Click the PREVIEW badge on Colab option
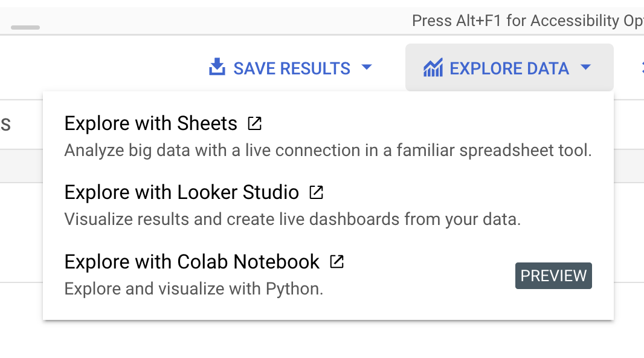Viewport: 644px width, 358px height. click(x=553, y=276)
